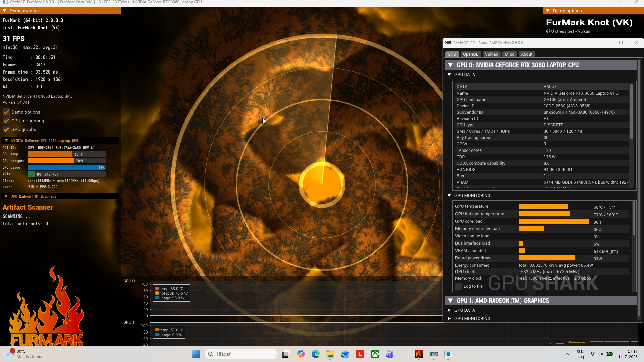
Task: Open the Xbox app from the taskbar
Action: (375, 354)
